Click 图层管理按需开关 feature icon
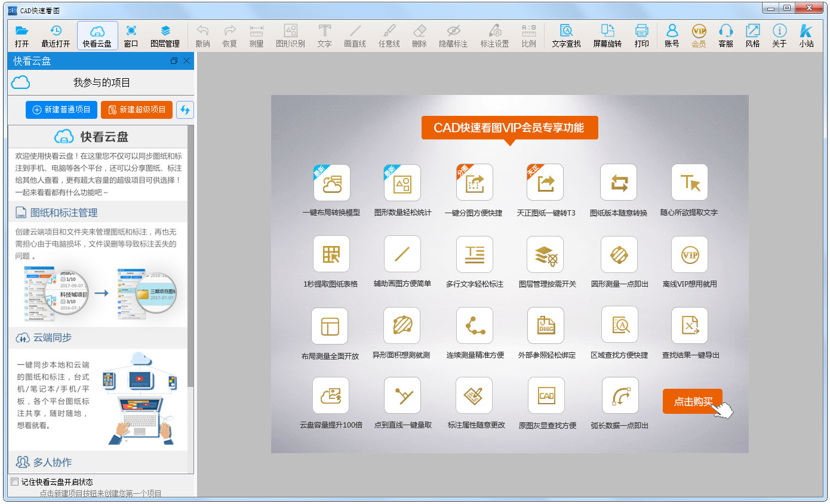Viewport: 830px width, 504px height. pos(545,254)
